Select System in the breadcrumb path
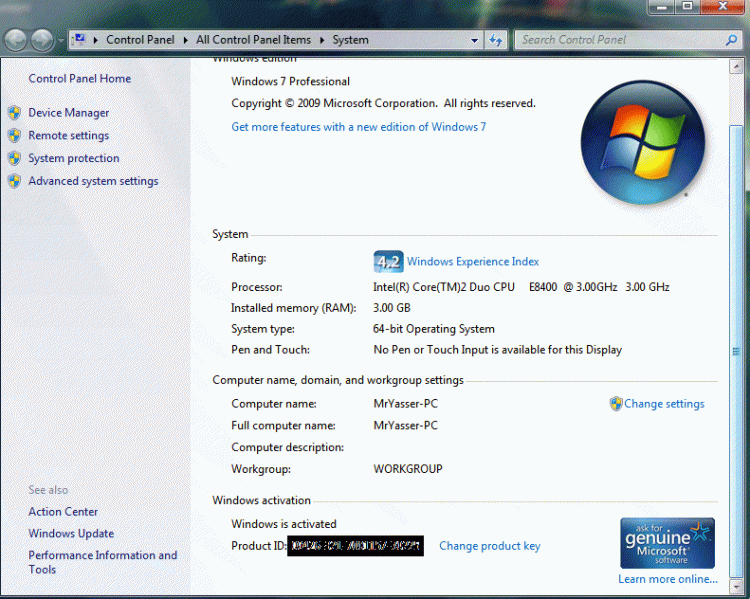The height and width of the screenshot is (599, 750). (351, 40)
